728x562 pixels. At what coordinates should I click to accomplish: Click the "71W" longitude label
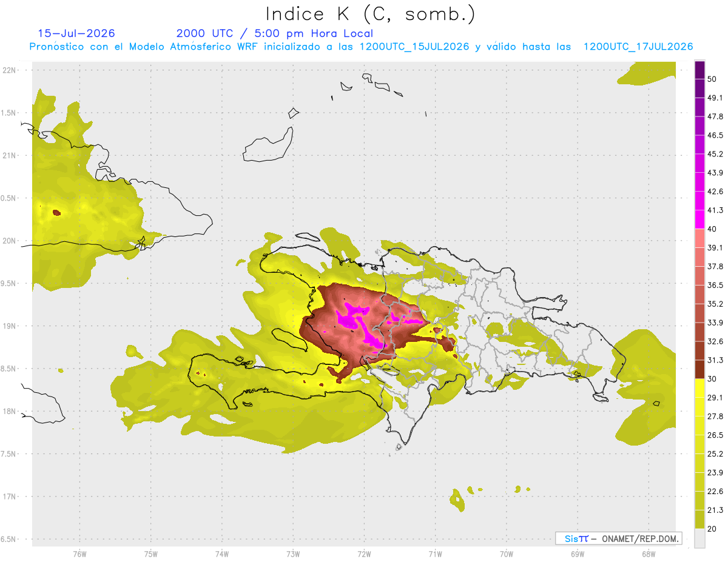tap(435, 554)
